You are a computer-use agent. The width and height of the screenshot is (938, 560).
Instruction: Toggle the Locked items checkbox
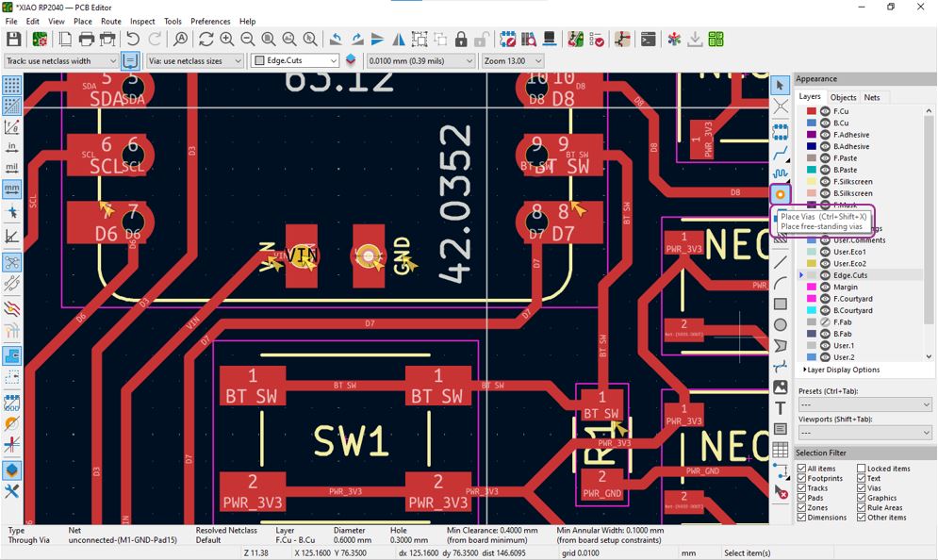862,469
